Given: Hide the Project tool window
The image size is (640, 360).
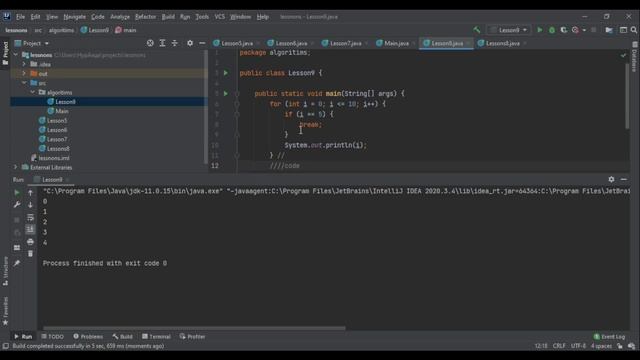Looking at the screenshot, I should coord(202,43).
